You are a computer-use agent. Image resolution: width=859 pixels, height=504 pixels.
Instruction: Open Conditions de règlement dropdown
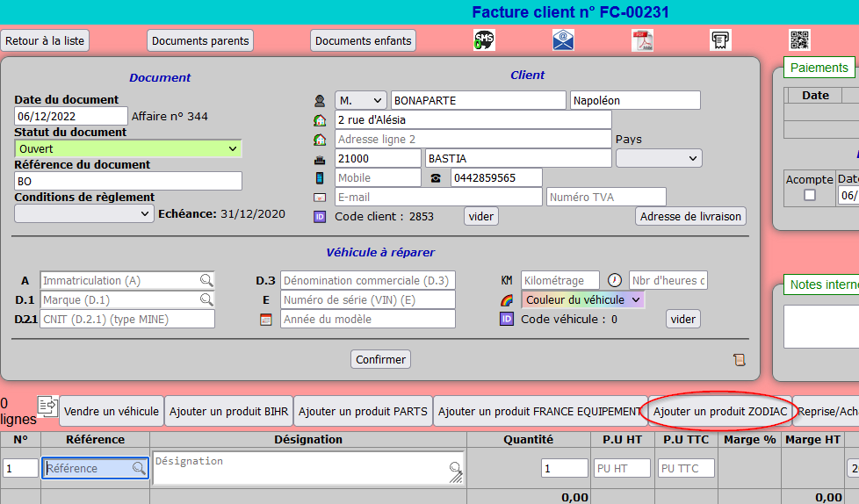(x=84, y=213)
